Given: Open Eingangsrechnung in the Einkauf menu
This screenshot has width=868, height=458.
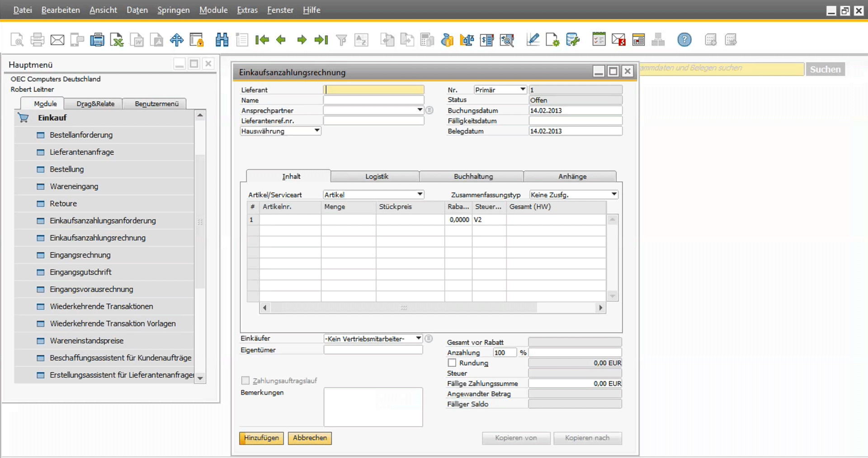Looking at the screenshot, I should (x=80, y=255).
